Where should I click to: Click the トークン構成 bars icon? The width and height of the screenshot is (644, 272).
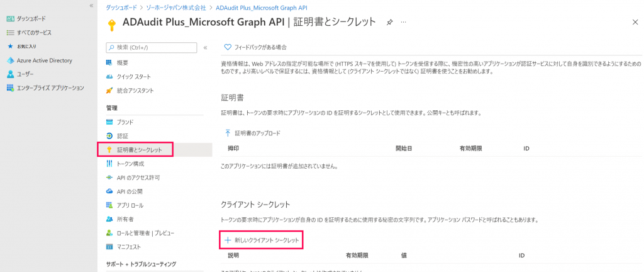tap(109, 164)
